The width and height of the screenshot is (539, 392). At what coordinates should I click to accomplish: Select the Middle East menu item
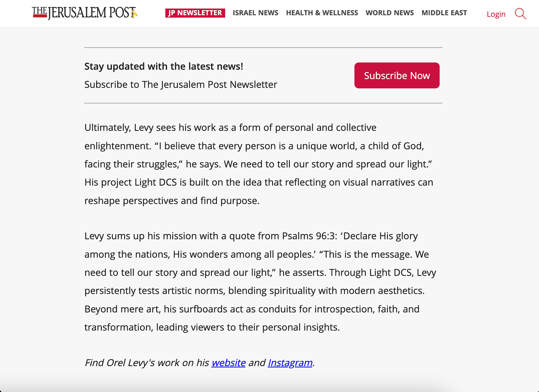(x=444, y=13)
